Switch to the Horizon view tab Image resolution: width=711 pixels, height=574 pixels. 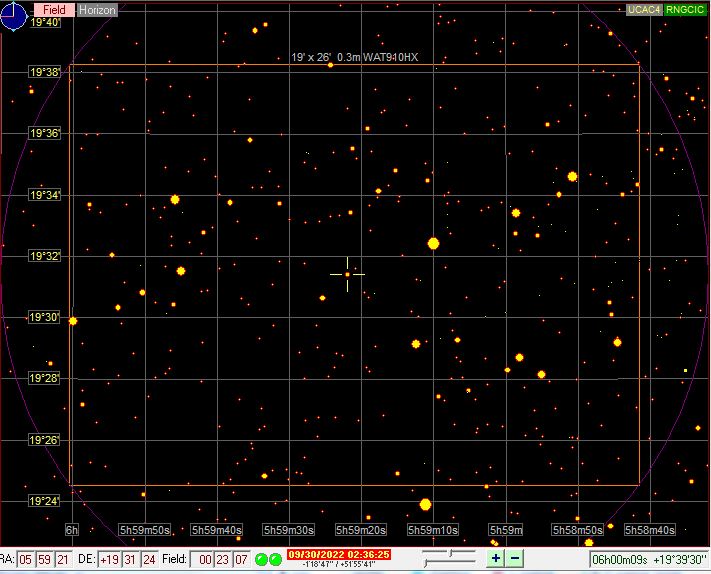point(97,10)
